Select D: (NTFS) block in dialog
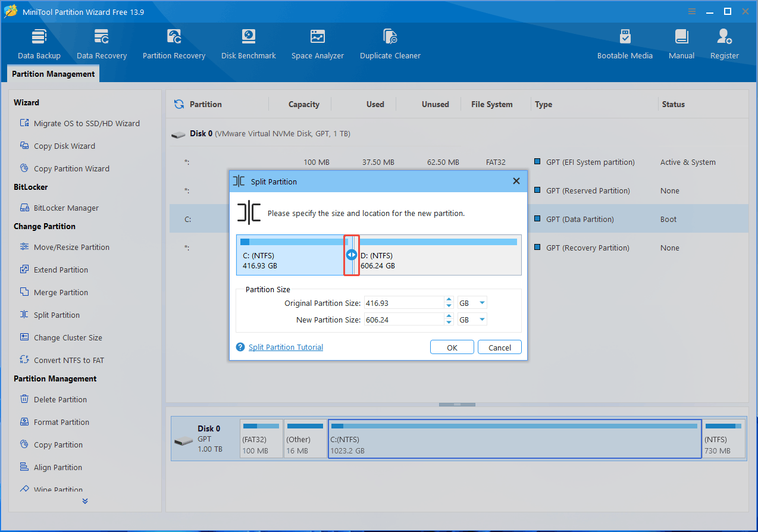 click(439, 255)
